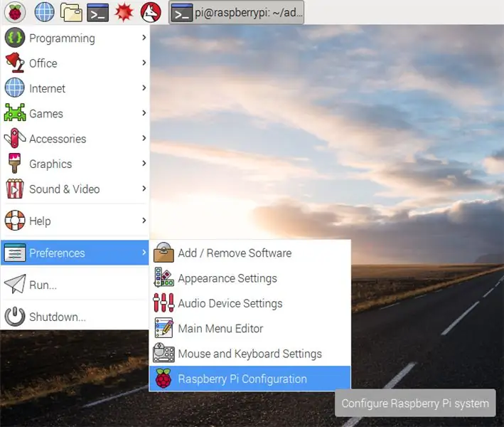Expand the Preferences submenu arrow
This screenshot has height=427, width=504.
tap(144, 253)
